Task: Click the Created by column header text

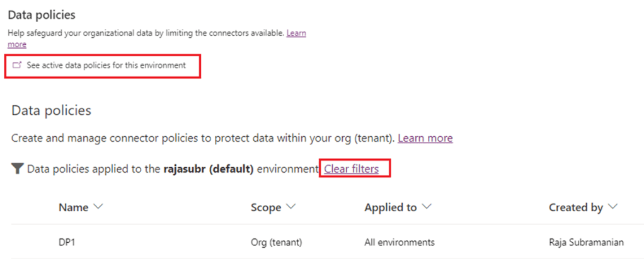Action: pos(576,207)
